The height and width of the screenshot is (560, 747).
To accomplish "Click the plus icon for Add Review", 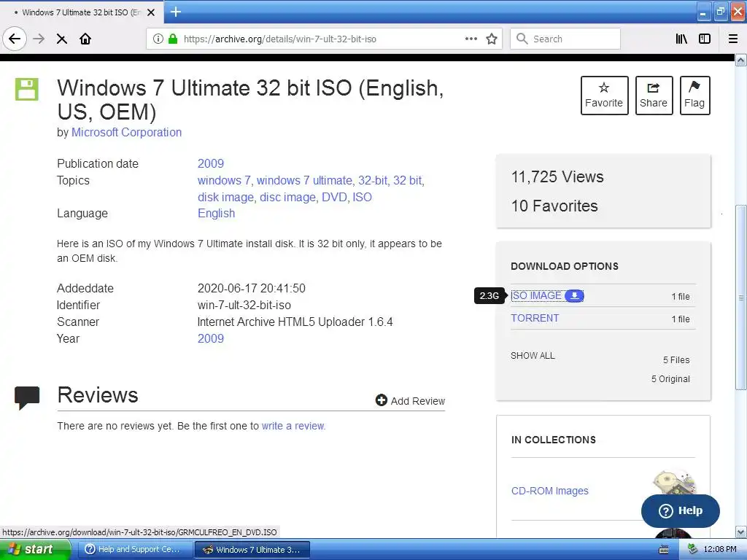I will [381, 400].
